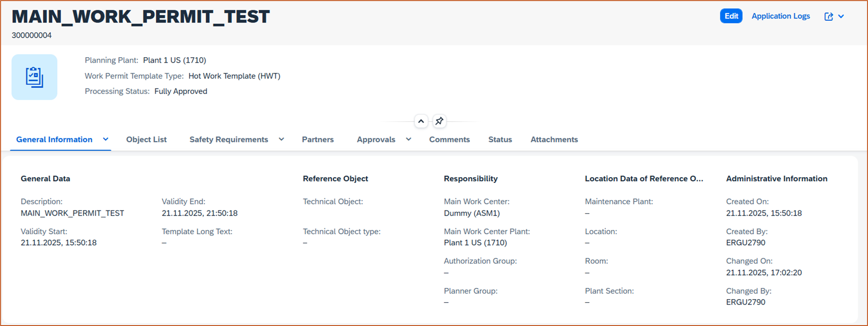868x326 pixels.
Task: Click the work permit clipboard icon
Action: pyautogui.click(x=34, y=77)
